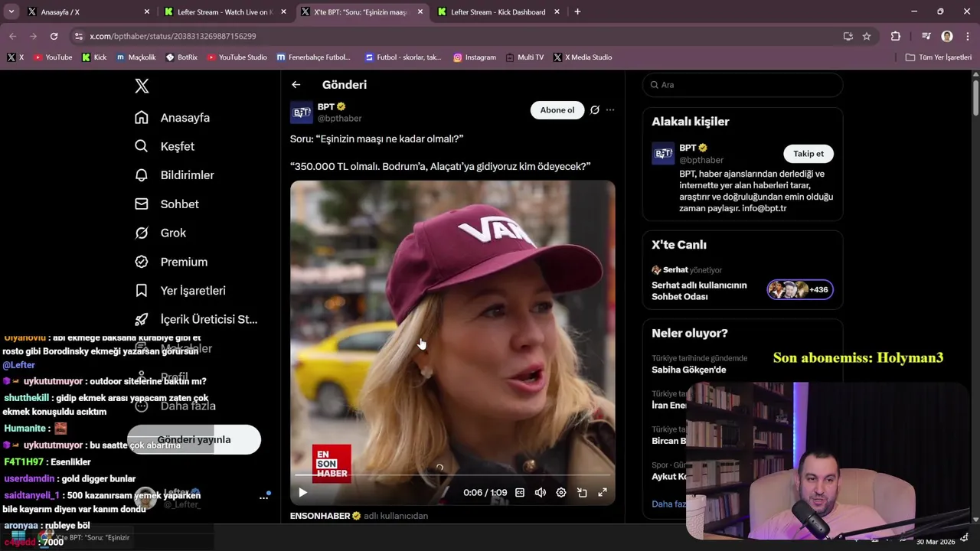This screenshot has width=980, height=551.
Task: Click the verified badge next to BPT
Action: [x=341, y=106]
